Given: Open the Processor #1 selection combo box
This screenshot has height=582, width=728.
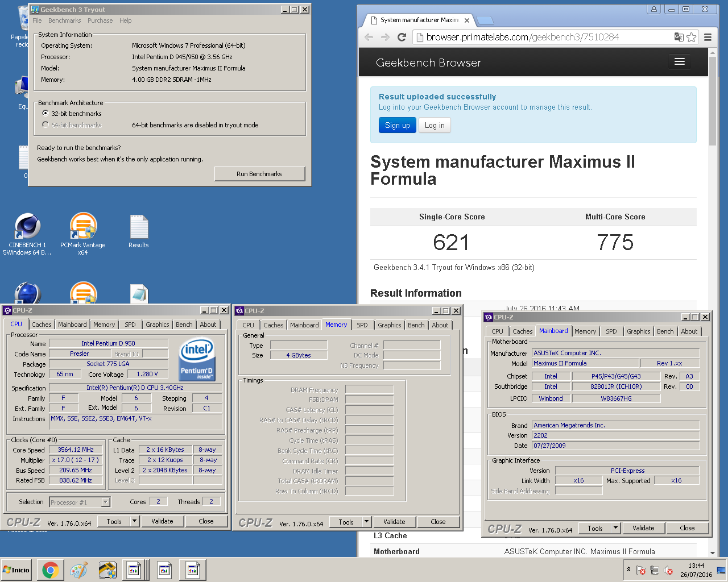Looking at the screenshot, I should point(80,502).
